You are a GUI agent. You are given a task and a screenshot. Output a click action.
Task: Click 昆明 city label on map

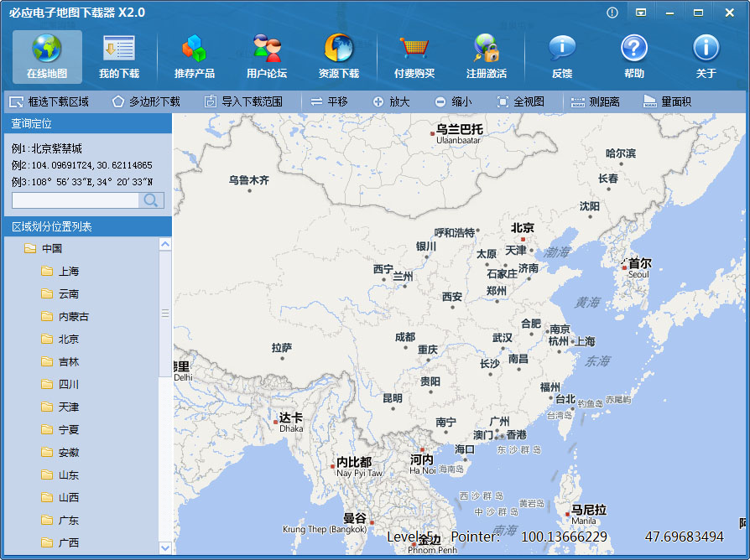point(393,398)
